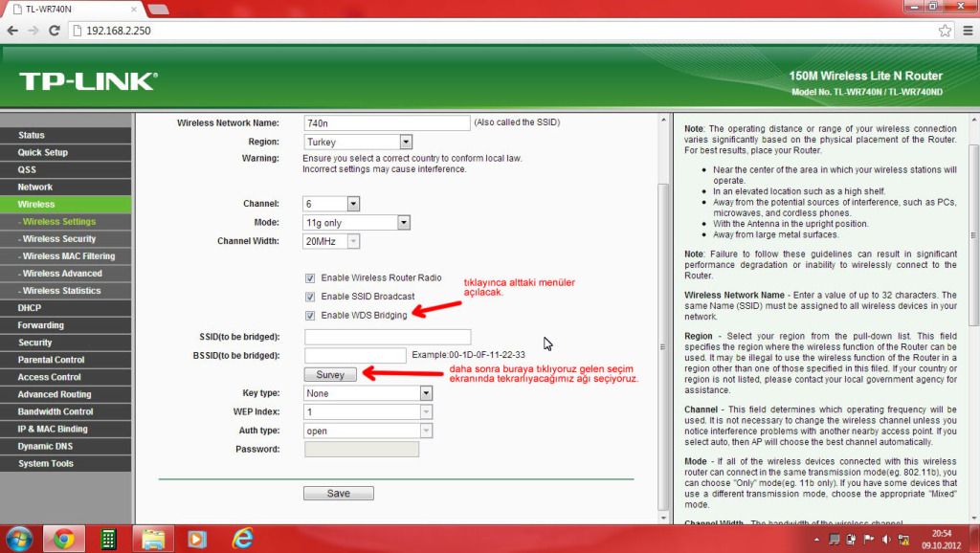
Task: Click the Survey button
Action: click(x=330, y=374)
